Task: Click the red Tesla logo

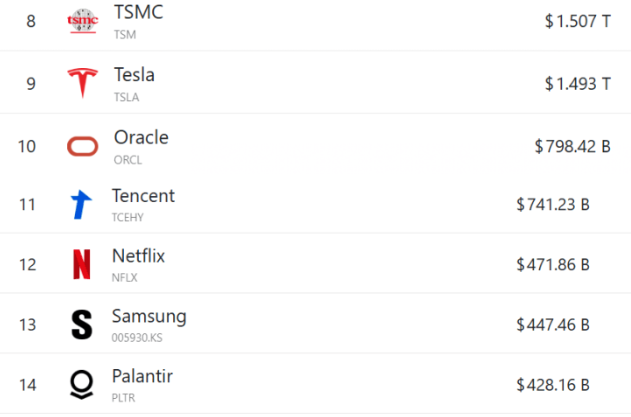Action: pyautogui.click(x=81, y=83)
